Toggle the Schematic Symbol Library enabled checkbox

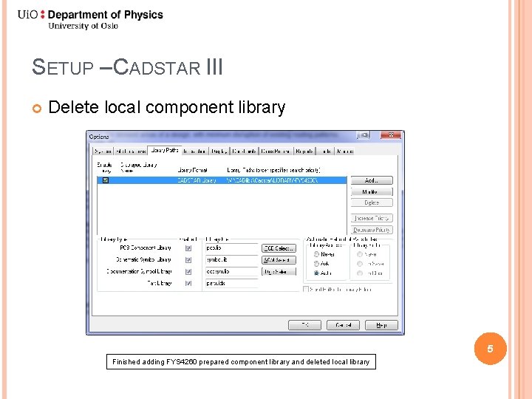[x=188, y=260]
